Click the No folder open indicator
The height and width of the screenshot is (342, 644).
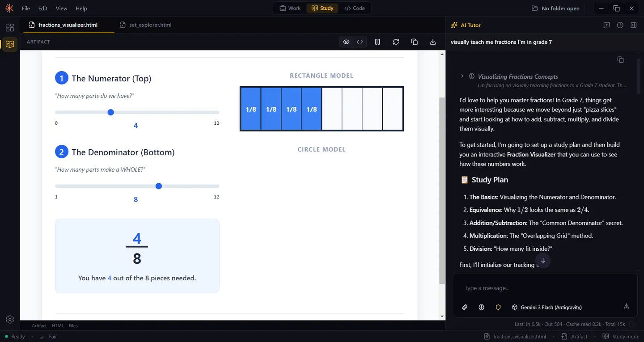[x=555, y=8]
